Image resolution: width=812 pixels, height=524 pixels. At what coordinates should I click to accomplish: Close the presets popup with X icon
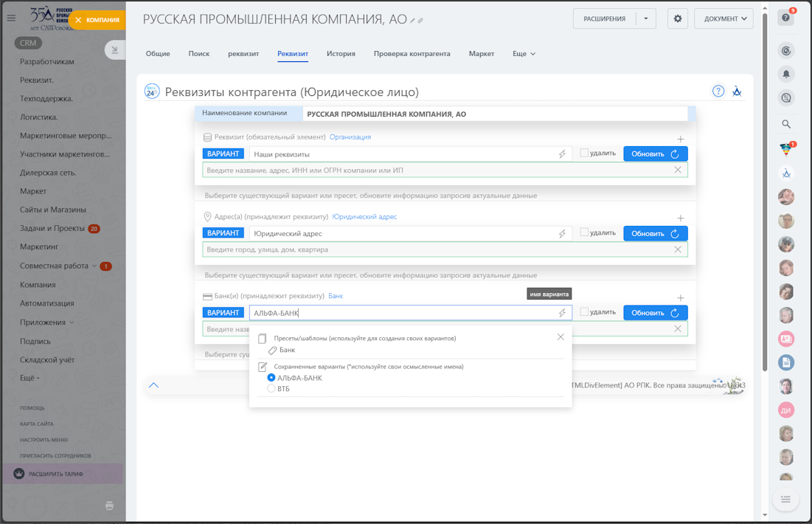click(x=561, y=337)
